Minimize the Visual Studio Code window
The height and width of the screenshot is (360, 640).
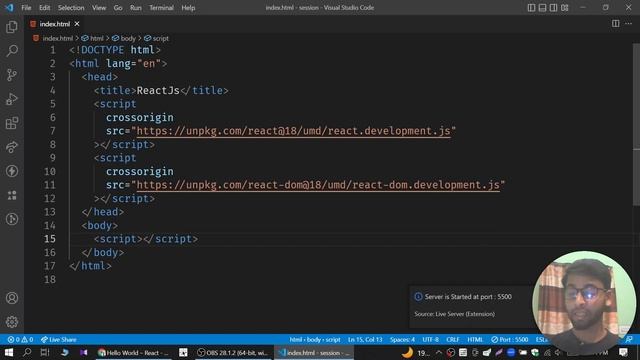pos(583,7)
